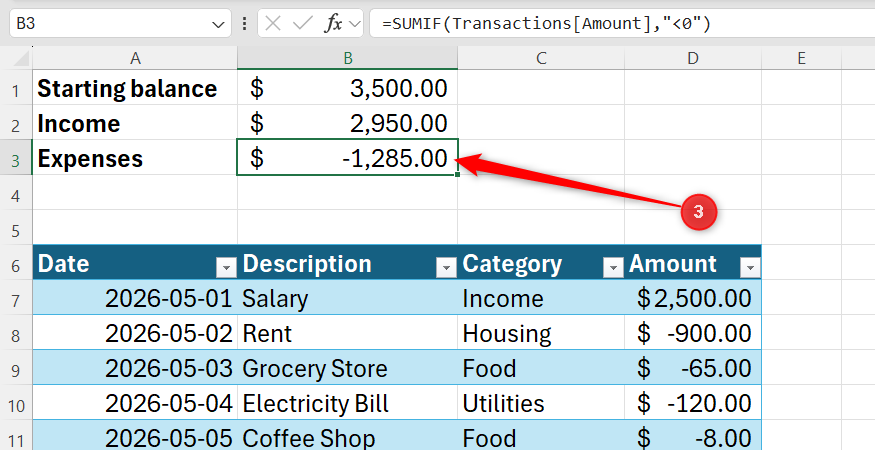
Task: Select column B header
Action: pos(348,58)
